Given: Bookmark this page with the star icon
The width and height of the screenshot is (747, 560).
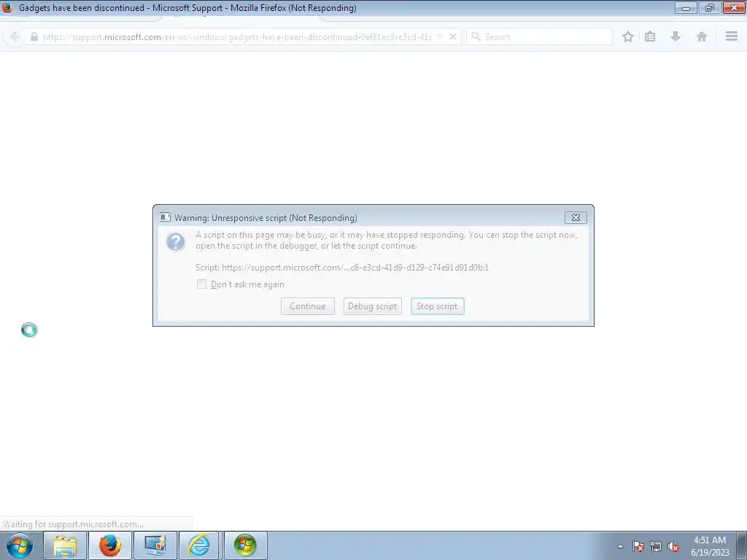Looking at the screenshot, I should pyautogui.click(x=628, y=36).
